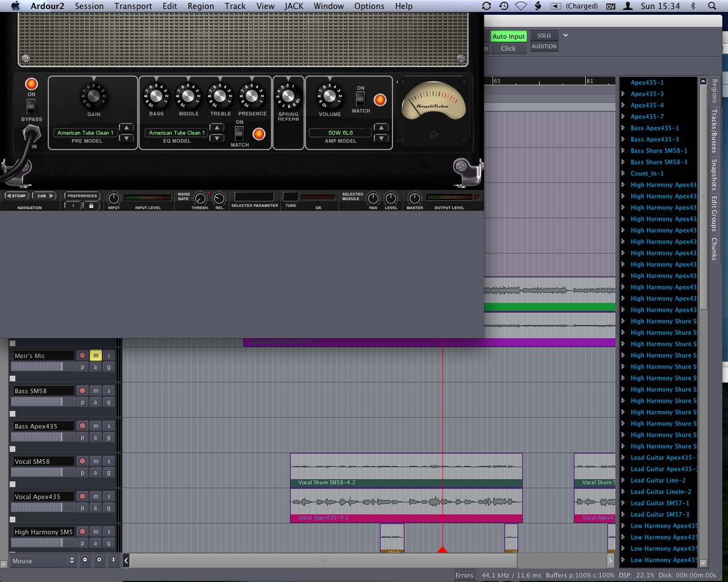The height and width of the screenshot is (582, 728).
Task: Switch to the Snapshots side tab
Action: [714, 175]
